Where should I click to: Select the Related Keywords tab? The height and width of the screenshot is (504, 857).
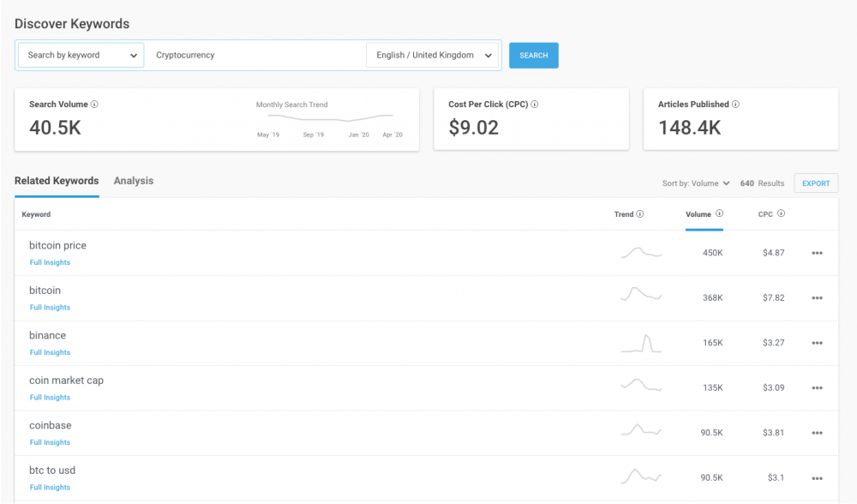tap(57, 181)
